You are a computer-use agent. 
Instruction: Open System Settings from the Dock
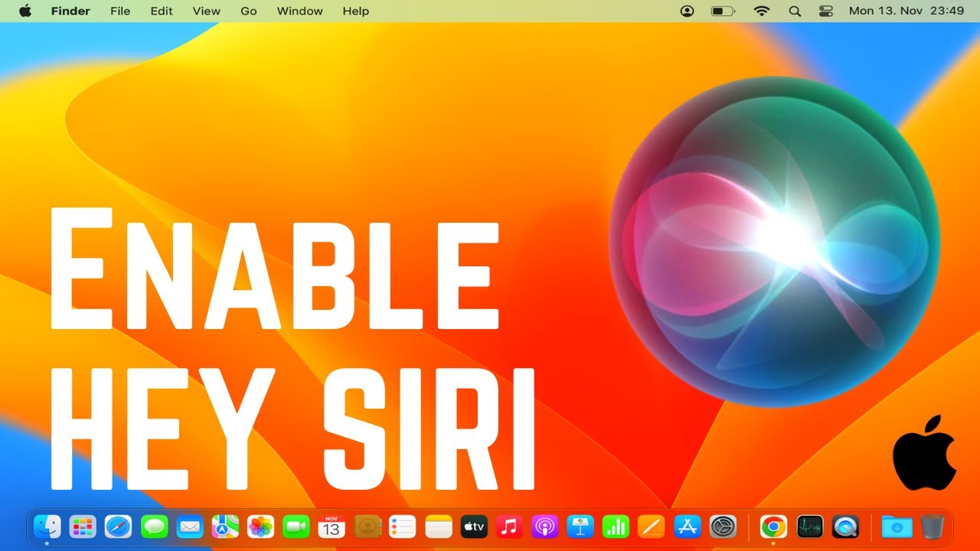[723, 527]
